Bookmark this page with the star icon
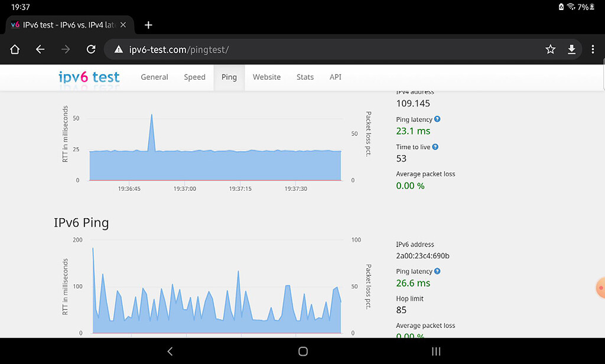The height and width of the screenshot is (364, 605). (x=550, y=50)
